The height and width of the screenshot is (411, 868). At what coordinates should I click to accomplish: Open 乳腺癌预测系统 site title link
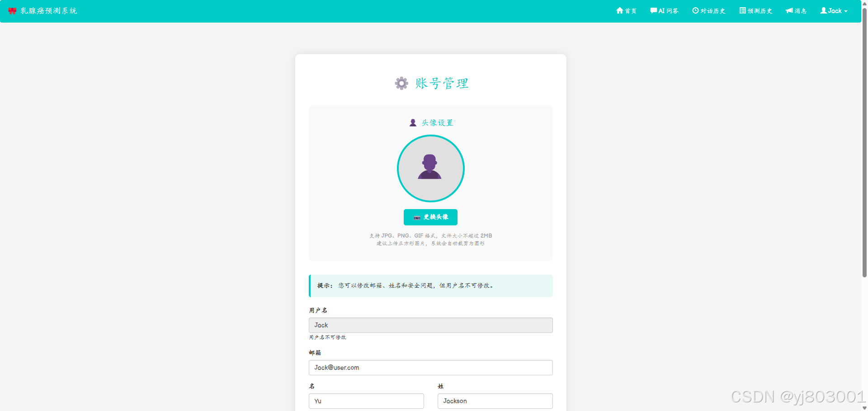coord(49,11)
